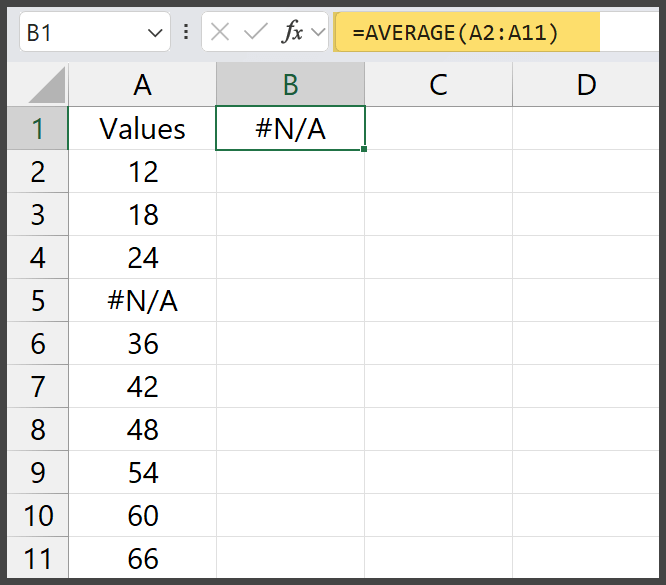Viewport: 666px width, 585px height.
Task: Click the cell with value 60
Action: click(x=142, y=515)
